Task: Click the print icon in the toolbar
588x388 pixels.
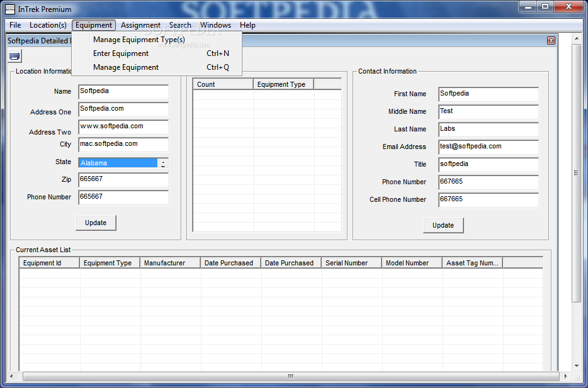Action: pos(15,57)
